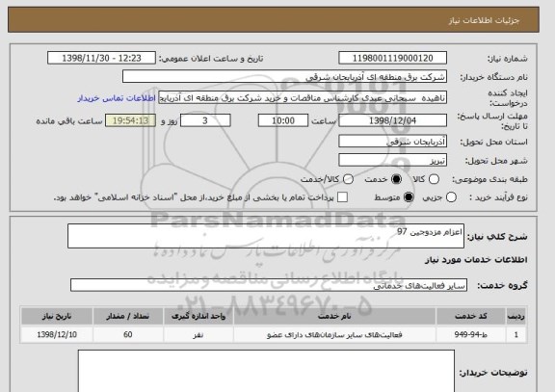555x392 pixels.
Task: Click the واحد اندازه گیری column header
Action: tap(198, 316)
